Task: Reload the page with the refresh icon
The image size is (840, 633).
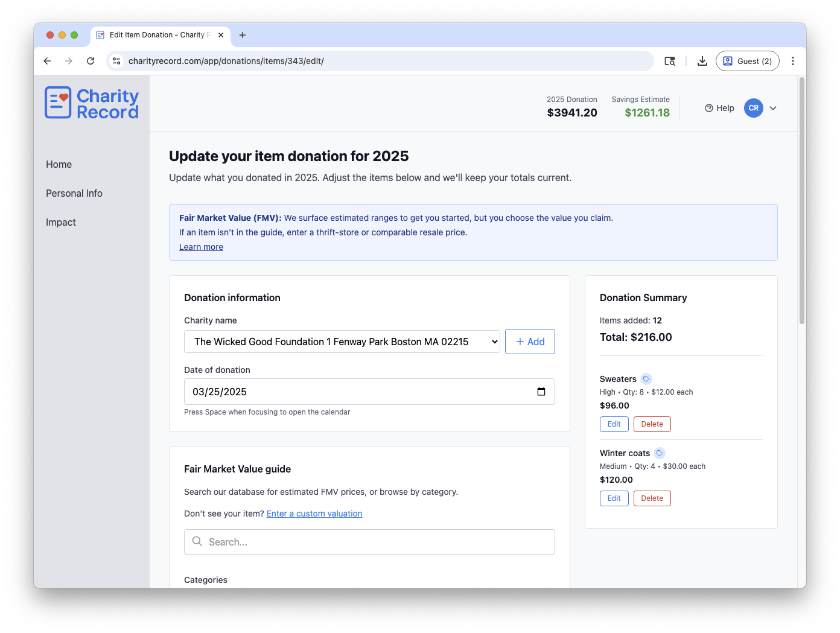Action: [x=91, y=61]
